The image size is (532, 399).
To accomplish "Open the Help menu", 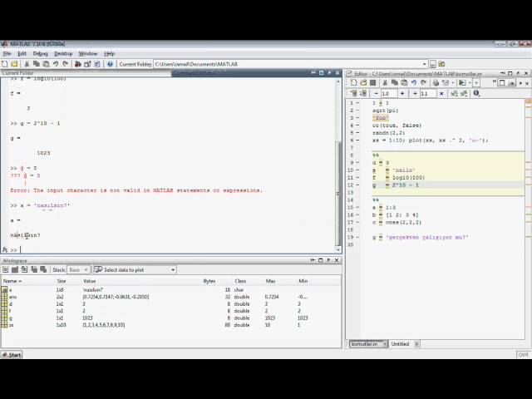I will pyautogui.click(x=109, y=53).
